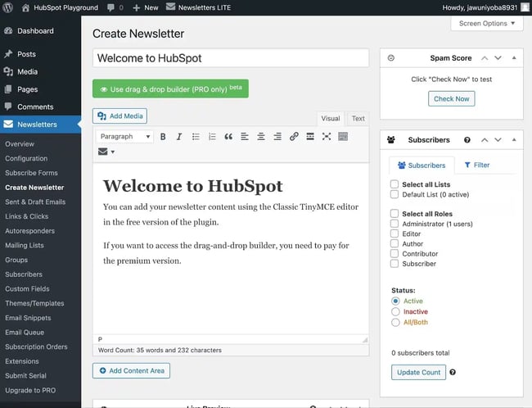Align text left
Viewport: 532px width, 408px height.
click(245, 137)
